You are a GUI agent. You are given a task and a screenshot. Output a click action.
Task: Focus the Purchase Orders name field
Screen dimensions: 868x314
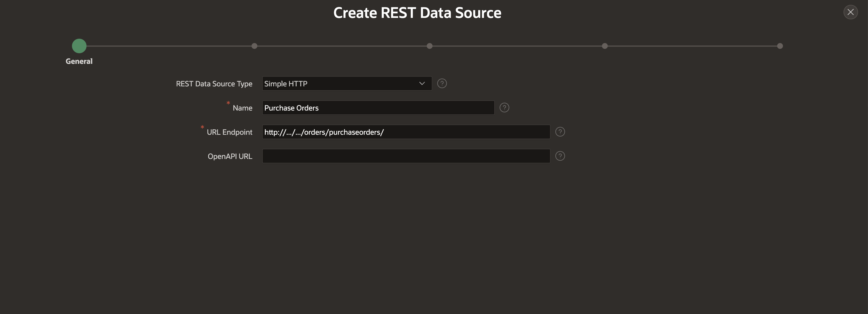pyautogui.click(x=378, y=108)
